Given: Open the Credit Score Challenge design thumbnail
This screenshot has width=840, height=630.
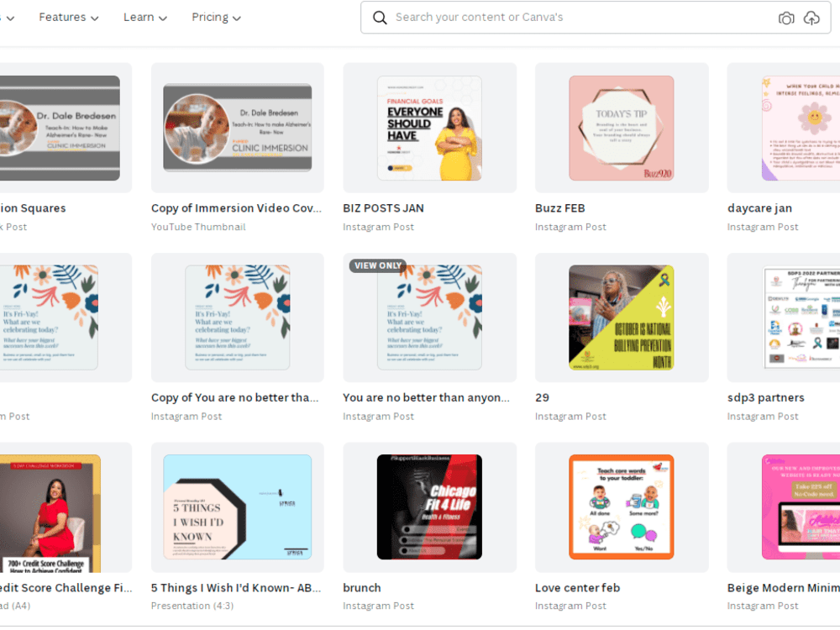Looking at the screenshot, I should click(66, 507).
